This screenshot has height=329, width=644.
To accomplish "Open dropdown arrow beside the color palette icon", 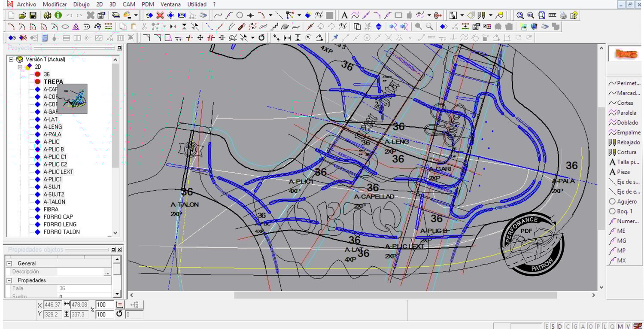I will pyautogui.click(x=136, y=15).
